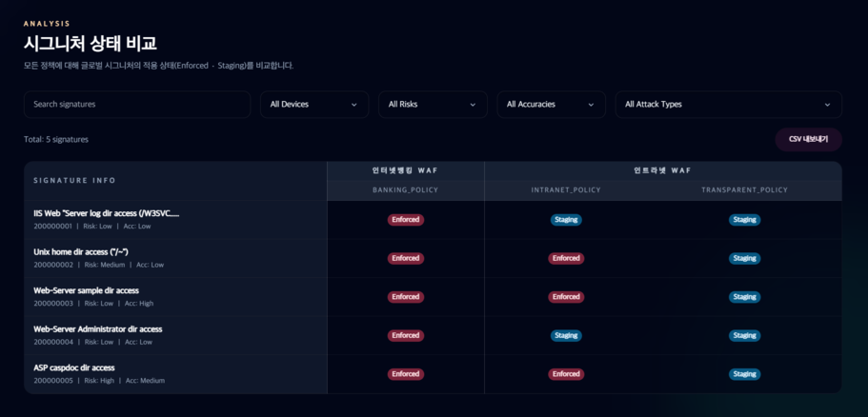Select the TRANSPARENT_POLICY column header
This screenshot has width=868, height=417.
744,190
